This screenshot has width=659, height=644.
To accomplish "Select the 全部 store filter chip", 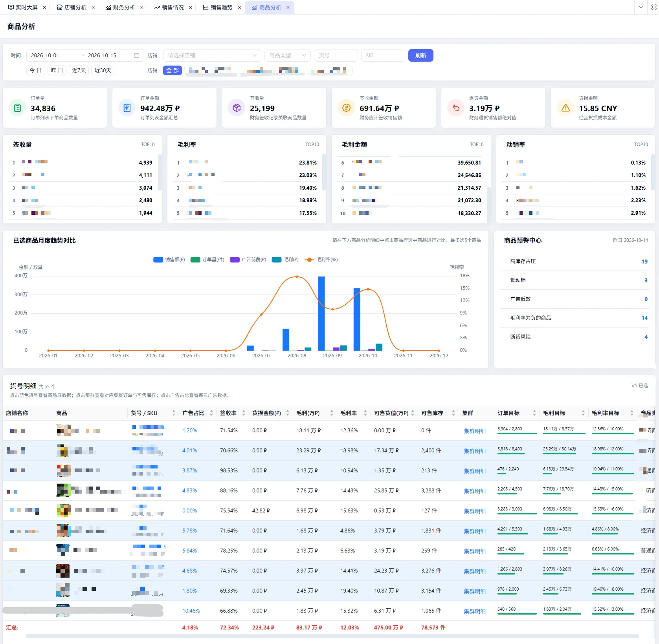I will (173, 70).
